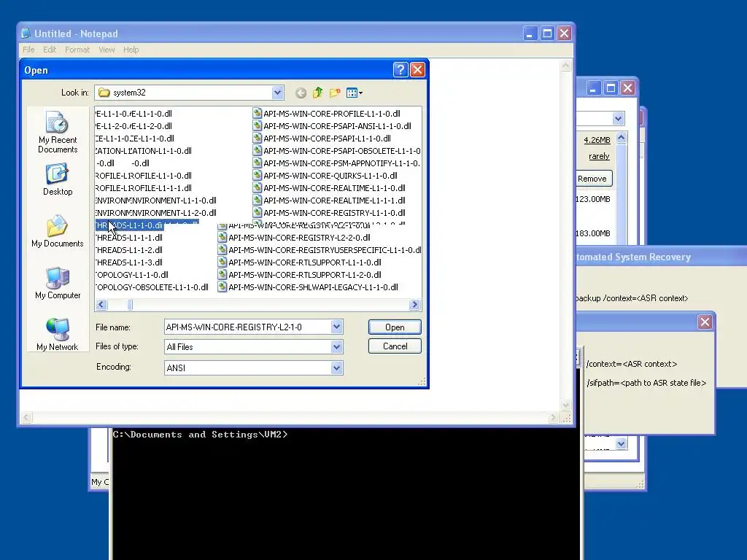Select API-MS-WIN-CORE-PSAPI-ANSI-L1-1-0.dll file
This screenshot has width=747, height=560.
[x=332, y=126]
